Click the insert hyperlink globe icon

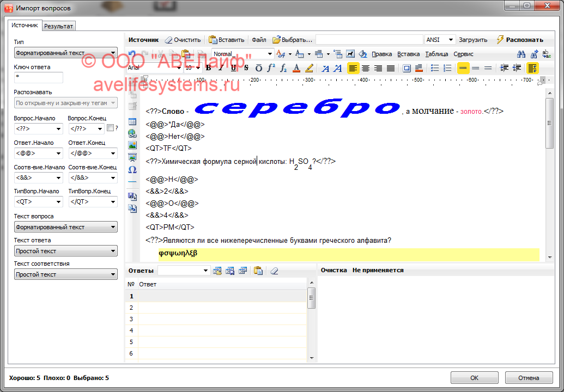click(132, 133)
